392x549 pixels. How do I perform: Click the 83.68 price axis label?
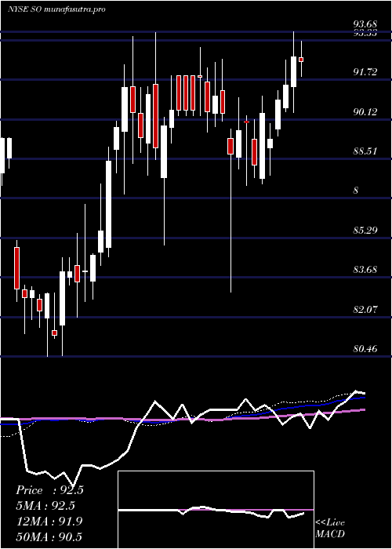coord(365,270)
